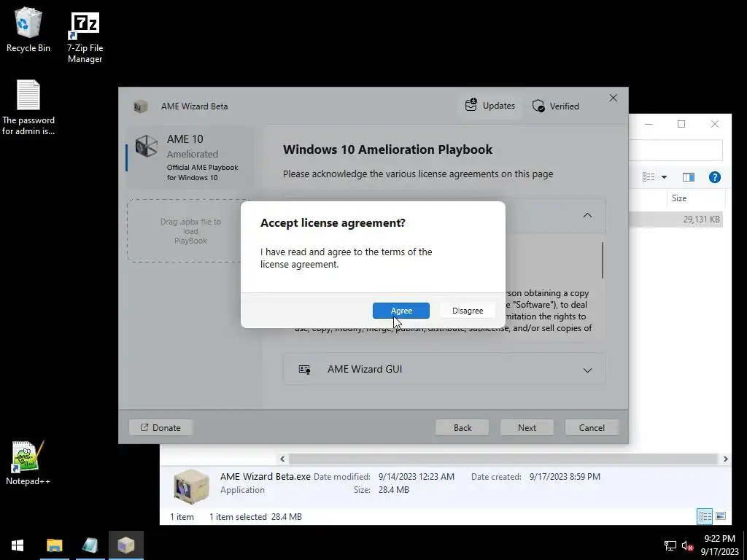
Task: Click Next in the wizard
Action: (527, 427)
